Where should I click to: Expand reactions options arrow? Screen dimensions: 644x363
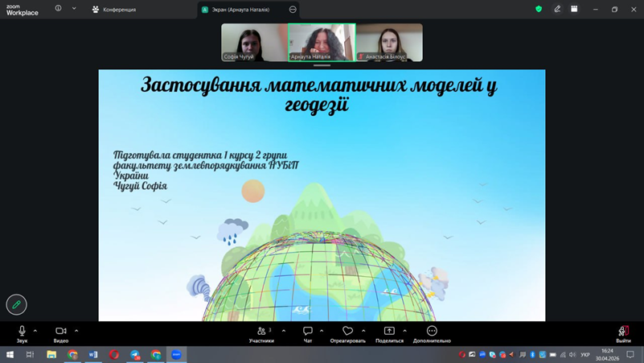tap(363, 331)
